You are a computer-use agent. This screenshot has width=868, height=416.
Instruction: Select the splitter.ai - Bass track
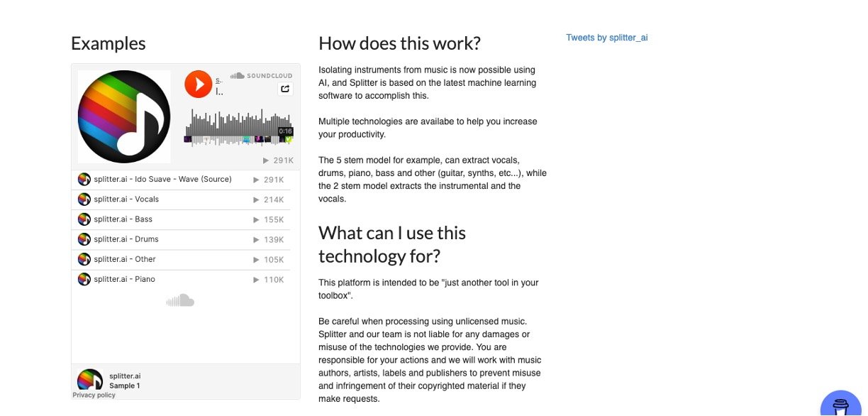pyautogui.click(x=123, y=219)
